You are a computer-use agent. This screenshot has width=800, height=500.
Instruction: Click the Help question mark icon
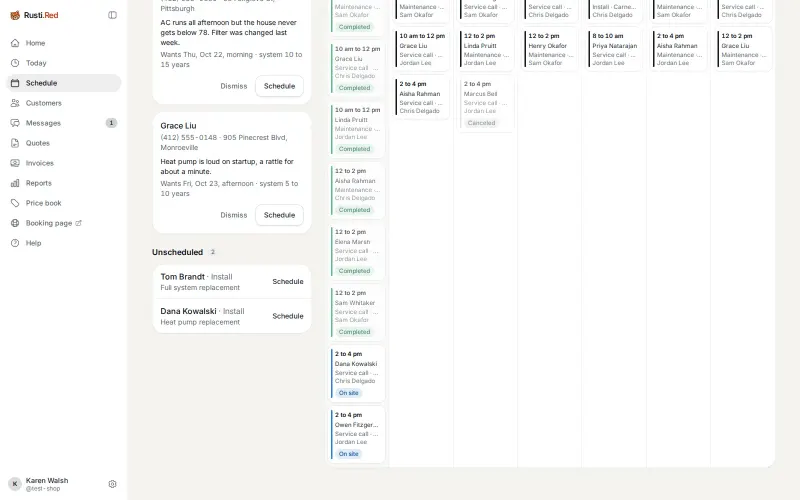click(15, 243)
